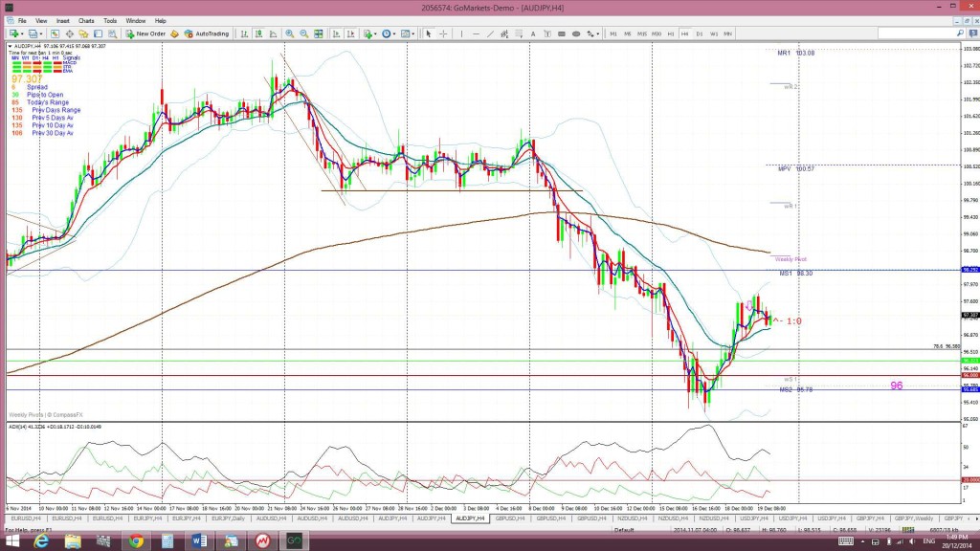Switch chart to bar chart style
The image size is (980, 551).
tap(244, 33)
